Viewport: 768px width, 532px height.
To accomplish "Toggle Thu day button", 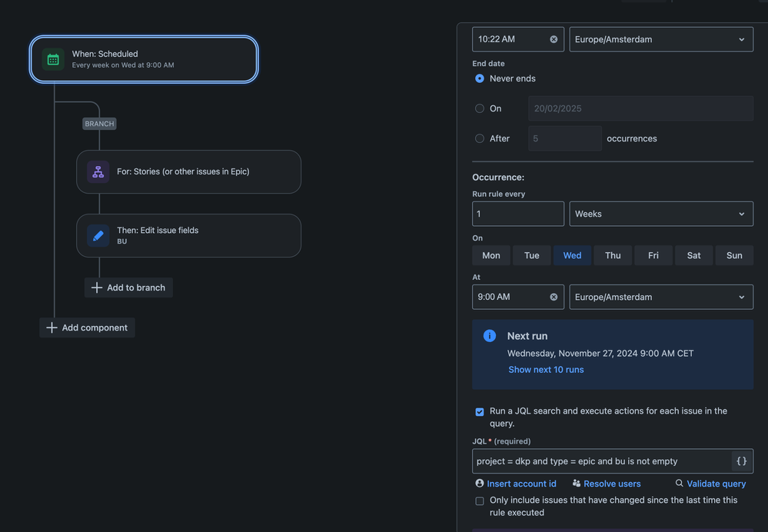I will pyautogui.click(x=613, y=255).
